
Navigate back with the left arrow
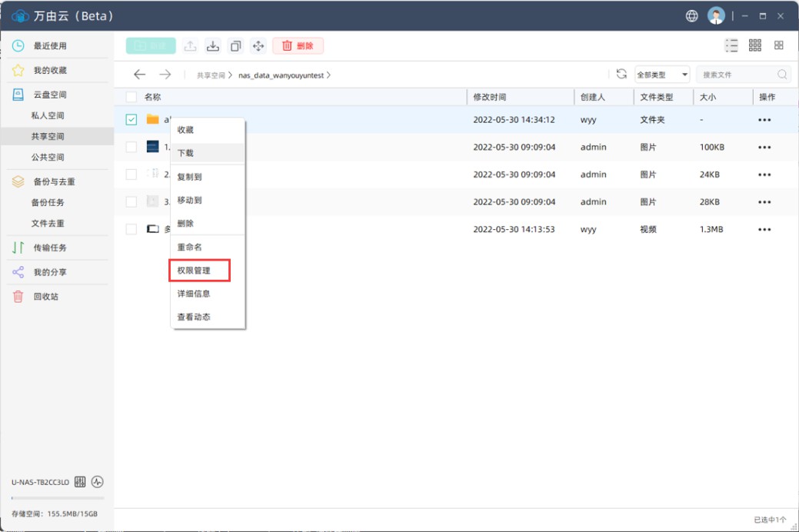[139, 75]
